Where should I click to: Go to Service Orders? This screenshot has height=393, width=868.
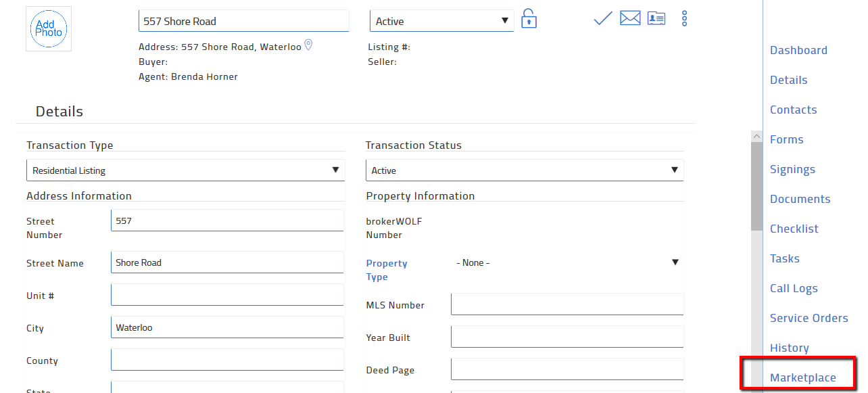(809, 317)
